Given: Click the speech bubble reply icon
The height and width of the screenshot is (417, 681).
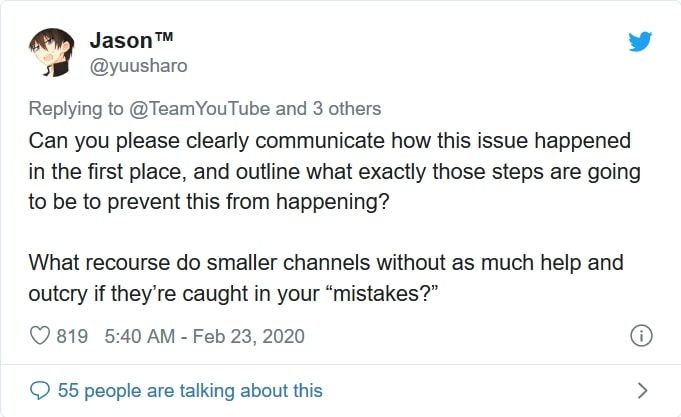Looking at the screenshot, I should click(40, 390).
